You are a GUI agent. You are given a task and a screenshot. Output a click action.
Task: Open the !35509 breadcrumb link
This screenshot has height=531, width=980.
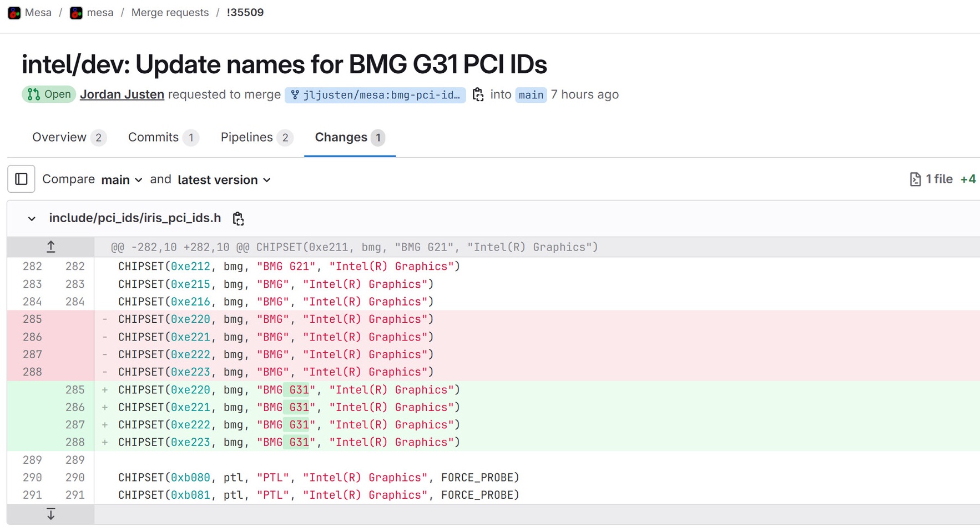[x=245, y=13]
